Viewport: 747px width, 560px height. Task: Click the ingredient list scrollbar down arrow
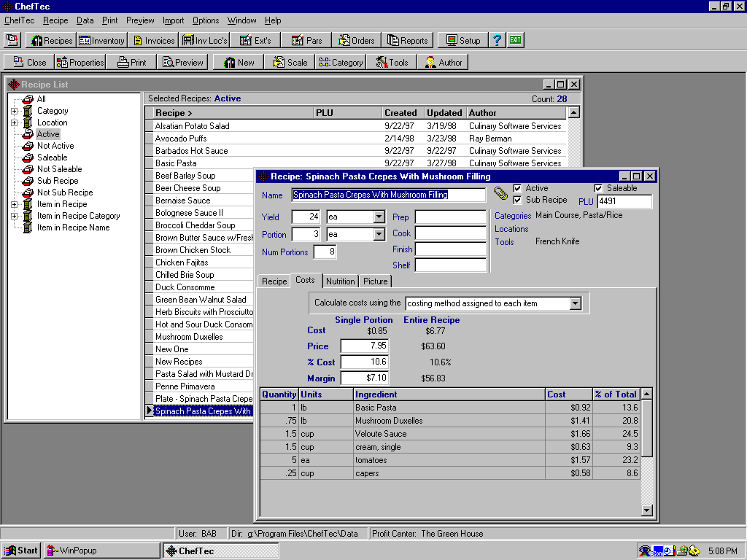point(646,510)
